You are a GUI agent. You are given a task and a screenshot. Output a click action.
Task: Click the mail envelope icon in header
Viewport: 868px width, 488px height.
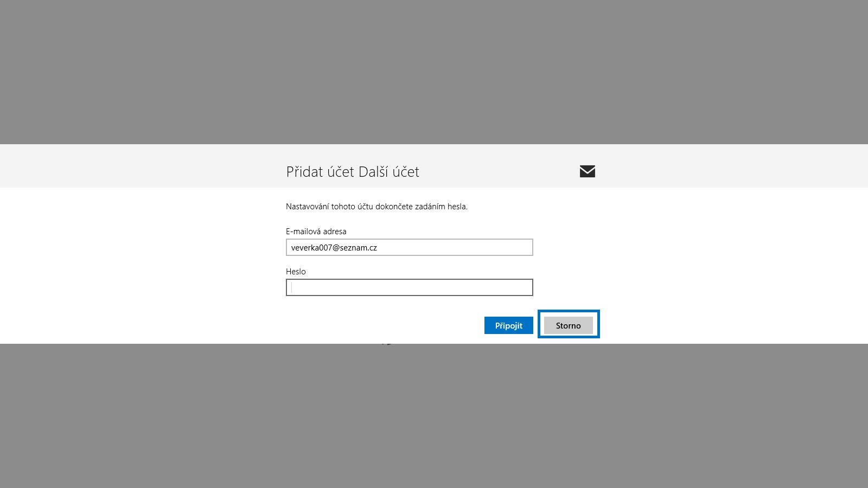(587, 171)
